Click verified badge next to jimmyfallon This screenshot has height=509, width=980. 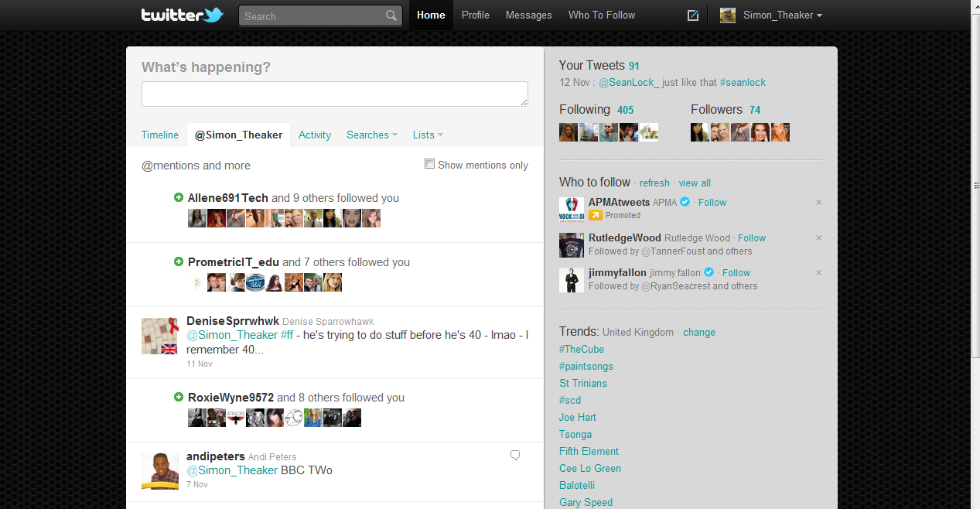click(x=709, y=272)
